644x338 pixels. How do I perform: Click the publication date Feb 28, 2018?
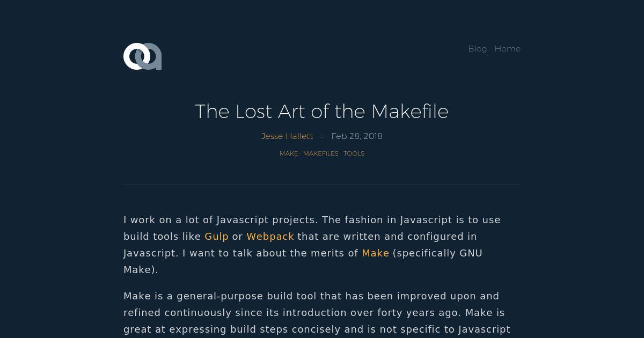click(x=357, y=136)
